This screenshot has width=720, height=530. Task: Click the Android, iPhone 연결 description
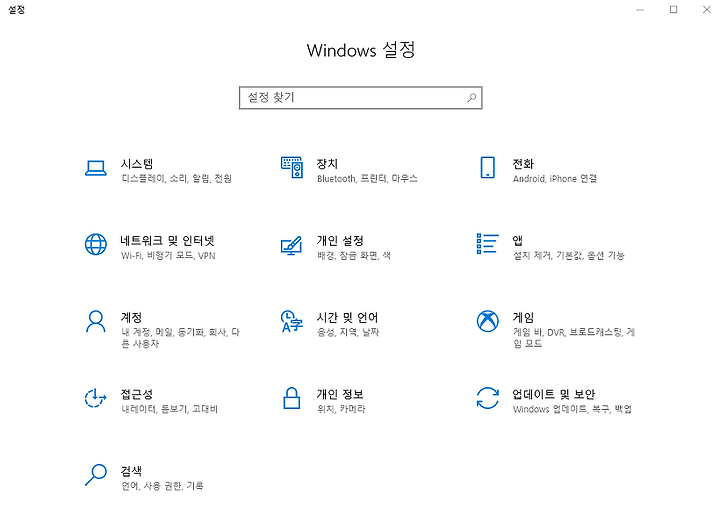pos(555,178)
